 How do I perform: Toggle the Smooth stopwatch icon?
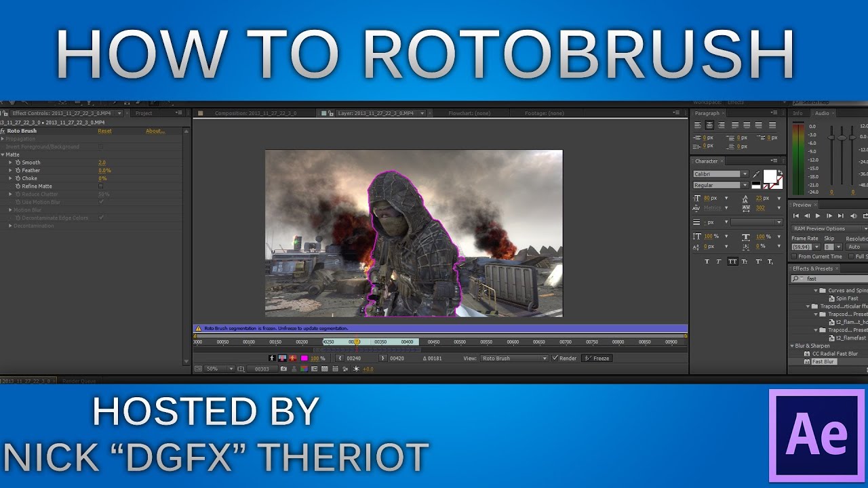coord(18,163)
